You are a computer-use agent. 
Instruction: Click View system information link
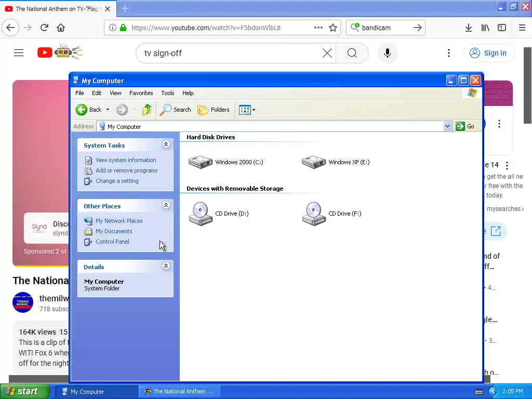(x=126, y=160)
